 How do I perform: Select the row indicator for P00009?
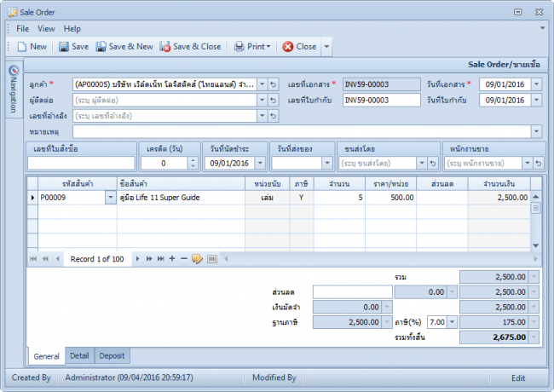(32, 198)
